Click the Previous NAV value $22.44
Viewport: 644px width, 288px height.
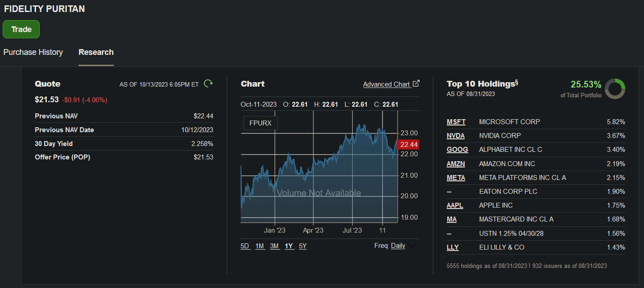[x=203, y=116]
